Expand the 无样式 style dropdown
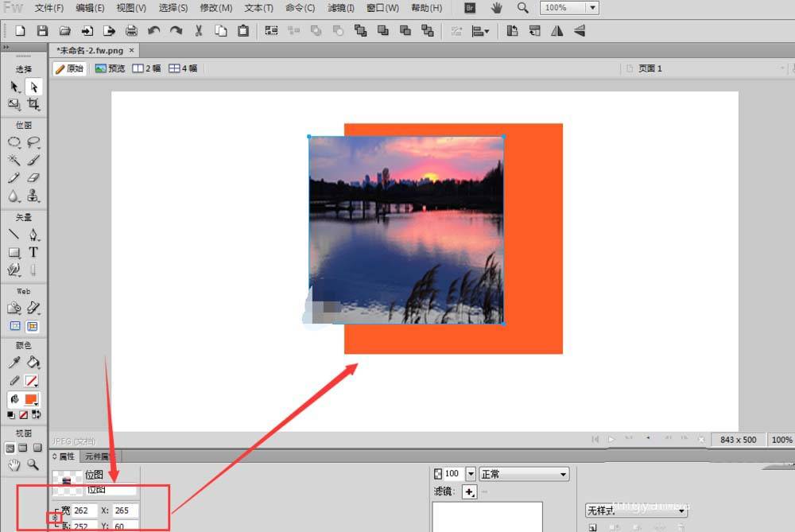795x532 pixels. [636, 511]
